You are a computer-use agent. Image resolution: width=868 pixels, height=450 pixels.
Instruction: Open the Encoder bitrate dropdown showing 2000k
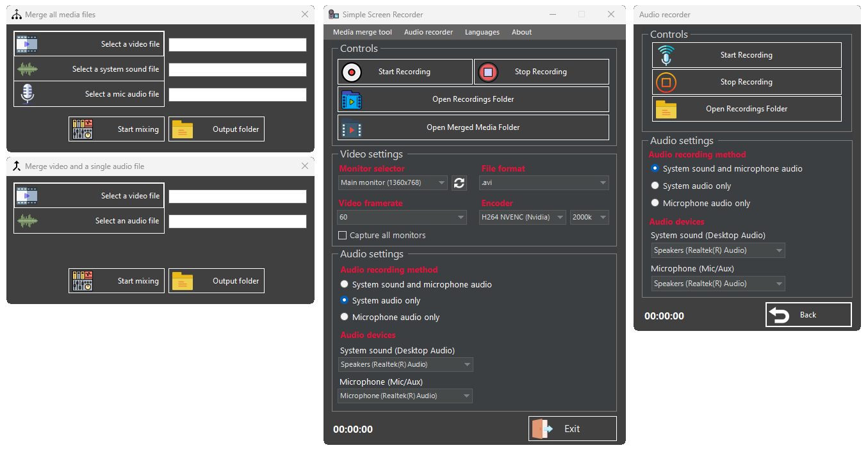tap(589, 217)
